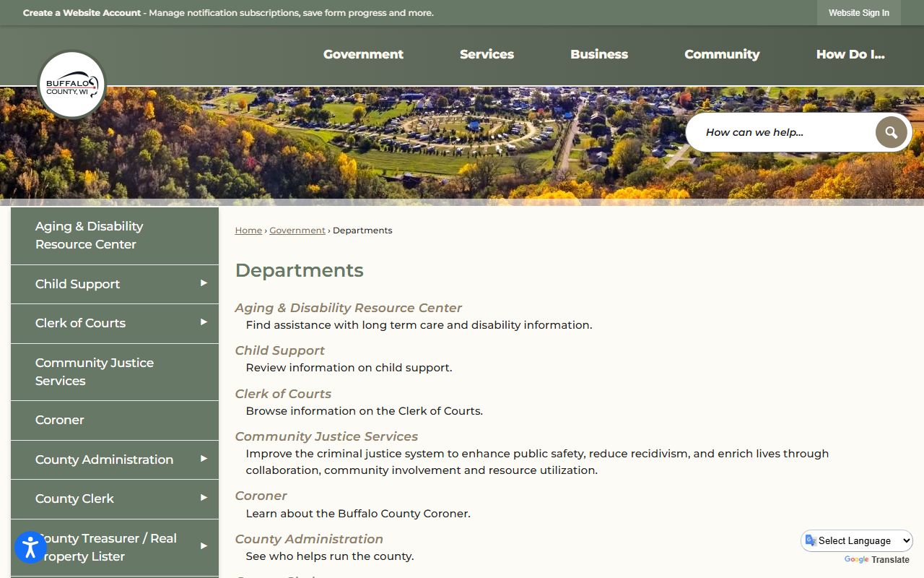Click text 'See who helps run the county.'
The height and width of the screenshot is (578, 924).
tap(330, 556)
